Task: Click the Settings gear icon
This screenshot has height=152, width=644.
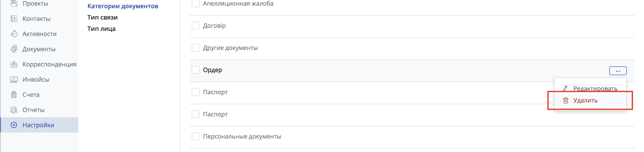Action: (x=14, y=125)
